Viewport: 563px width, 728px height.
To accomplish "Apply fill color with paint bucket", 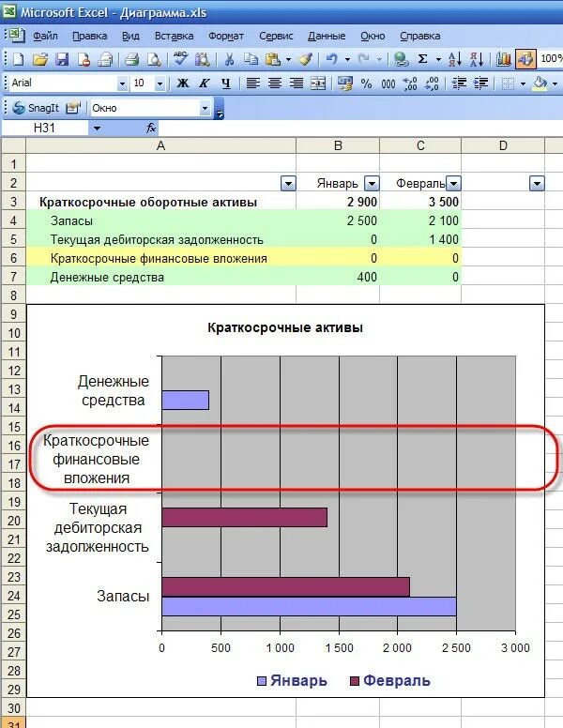I will [x=540, y=83].
